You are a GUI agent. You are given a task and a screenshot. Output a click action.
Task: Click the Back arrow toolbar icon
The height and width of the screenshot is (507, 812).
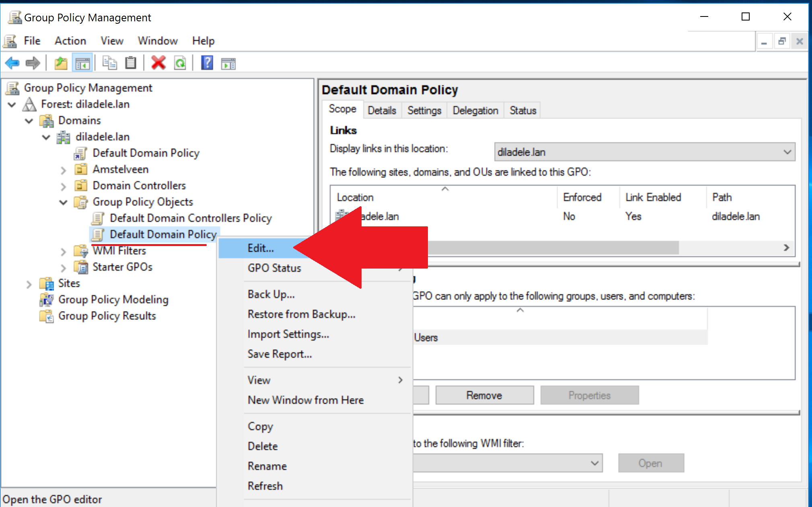[12, 63]
